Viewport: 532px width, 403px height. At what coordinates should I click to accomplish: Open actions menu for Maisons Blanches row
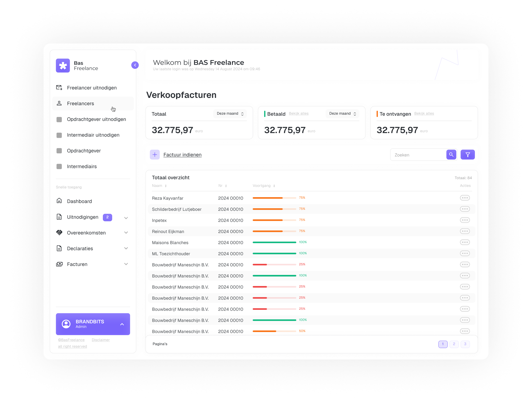pos(465,242)
